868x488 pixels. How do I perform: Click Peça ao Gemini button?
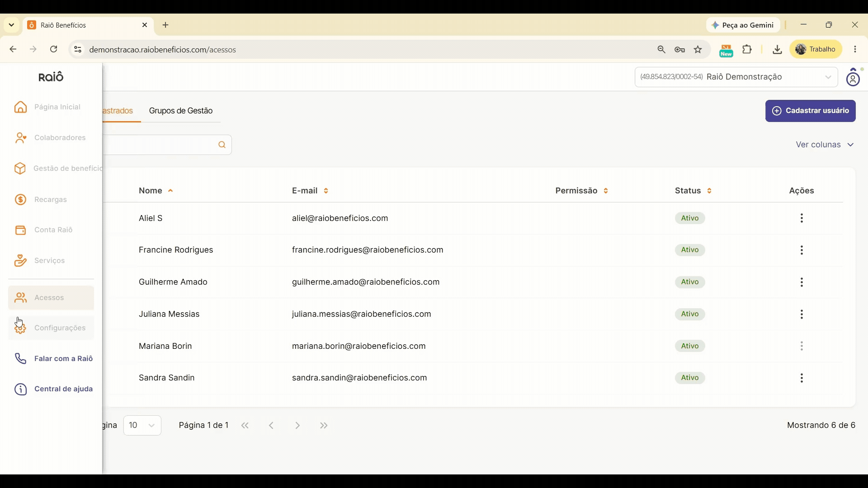point(743,26)
